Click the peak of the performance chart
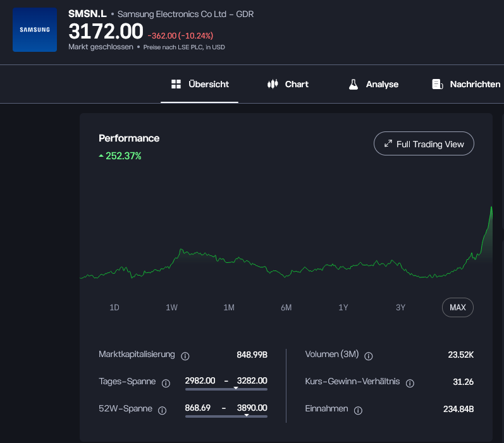Viewport: 504px width, 443px height. [491, 207]
